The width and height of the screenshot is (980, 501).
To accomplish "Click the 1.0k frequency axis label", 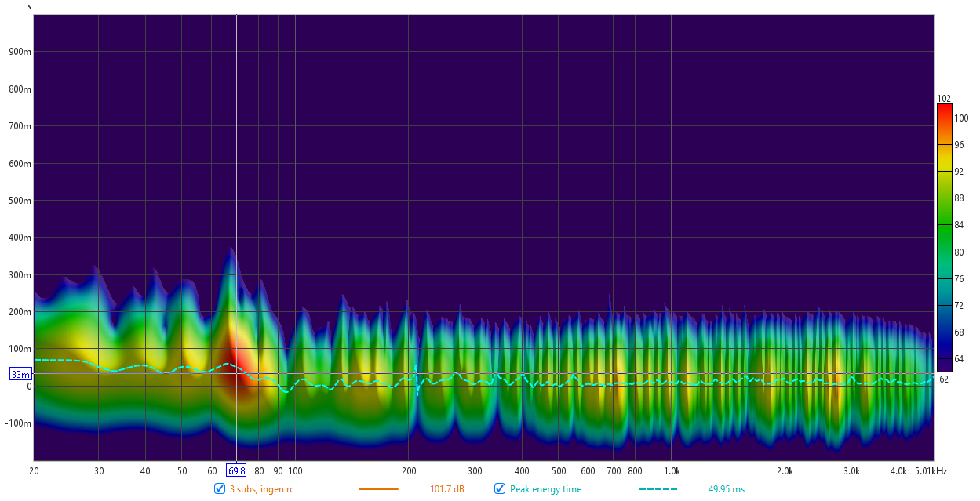I will pyautogui.click(x=672, y=471).
